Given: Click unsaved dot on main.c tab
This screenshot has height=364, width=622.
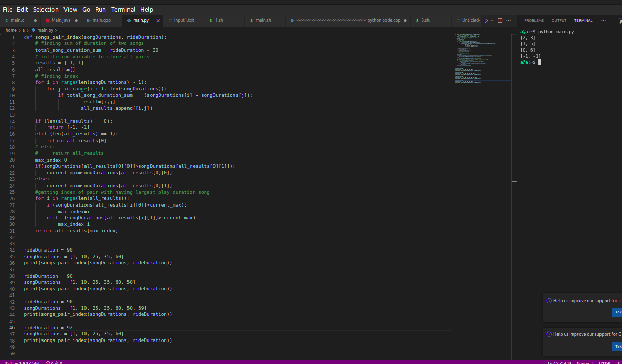Looking at the screenshot, I should [35, 21].
